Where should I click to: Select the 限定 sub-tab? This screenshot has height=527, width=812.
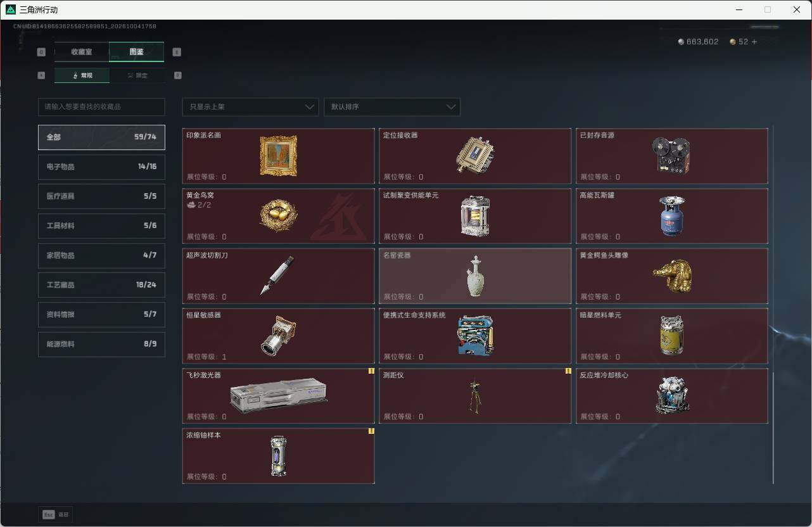coord(137,75)
